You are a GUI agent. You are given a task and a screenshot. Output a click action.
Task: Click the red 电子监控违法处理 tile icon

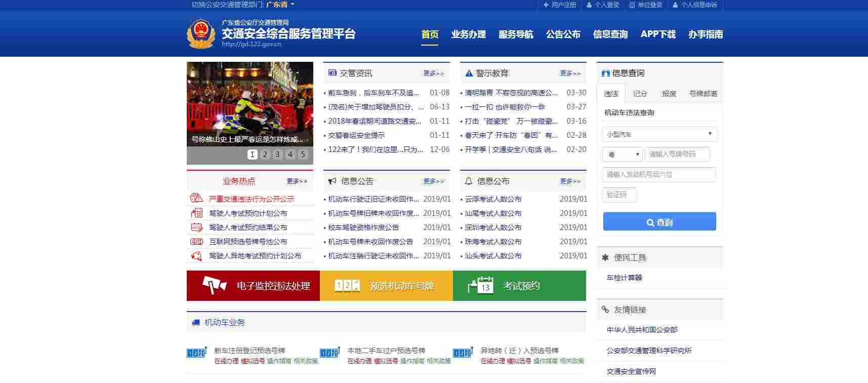tap(215, 285)
